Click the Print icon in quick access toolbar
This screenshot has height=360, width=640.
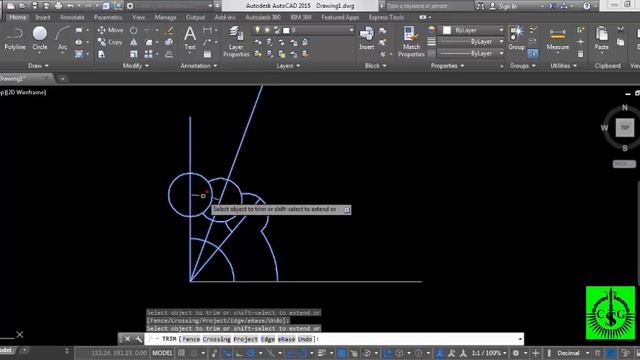coord(58,6)
